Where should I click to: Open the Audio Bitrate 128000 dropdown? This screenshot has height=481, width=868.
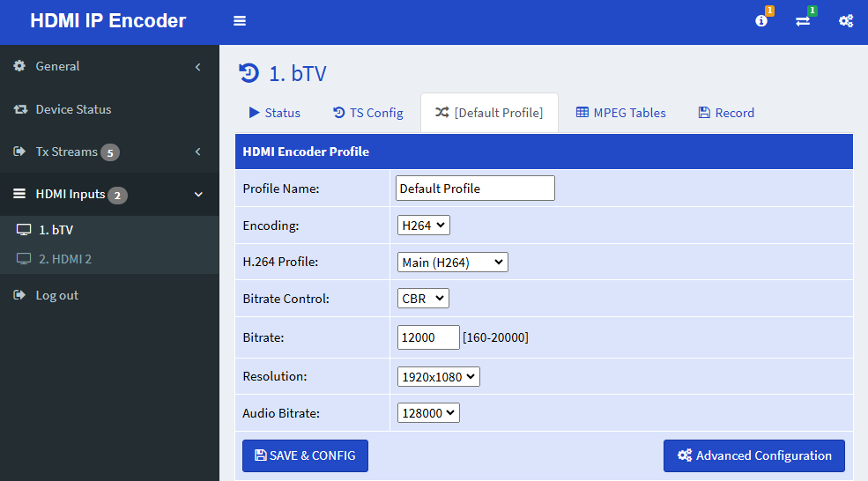coord(428,413)
